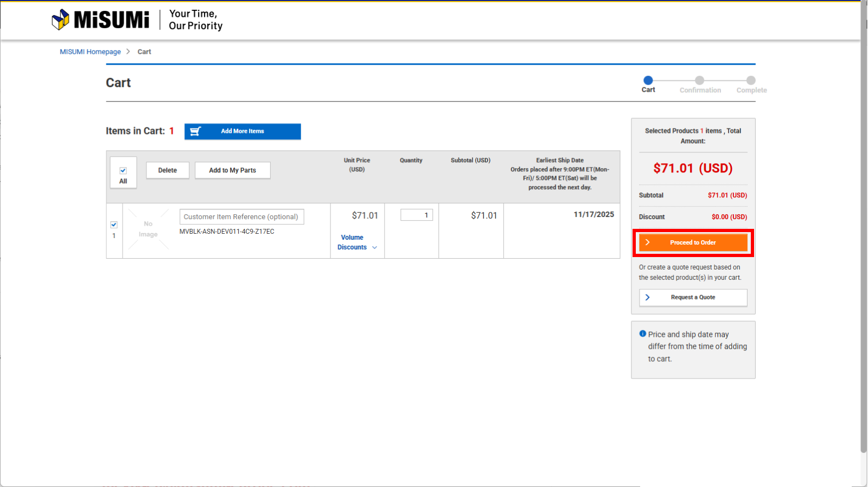Image resolution: width=868 pixels, height=487 pixels.
Task: Click the Cart progress step circle
Action: tap(648, 80)
